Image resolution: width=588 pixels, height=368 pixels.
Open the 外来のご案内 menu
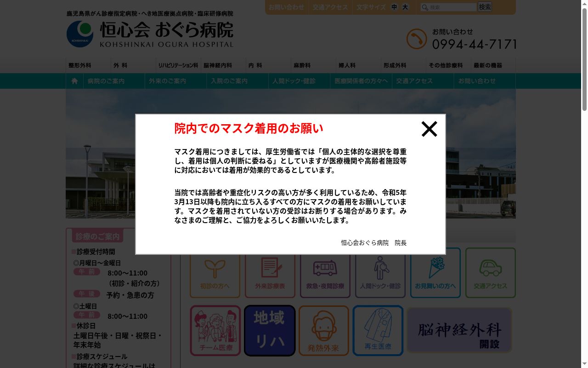(x=176, y=81)
